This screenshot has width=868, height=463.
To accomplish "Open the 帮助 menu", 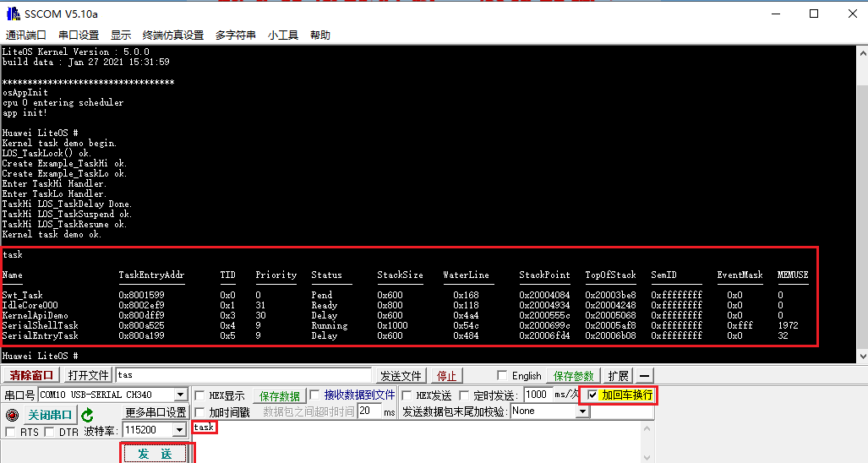I will click(x=320, y=35).
